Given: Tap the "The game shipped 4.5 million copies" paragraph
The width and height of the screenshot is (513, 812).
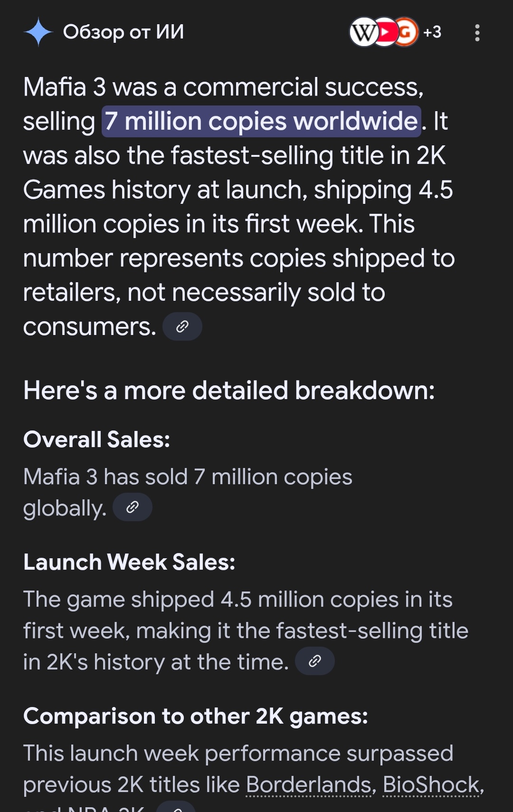Looking at the screenshot, I should [237, 630].
